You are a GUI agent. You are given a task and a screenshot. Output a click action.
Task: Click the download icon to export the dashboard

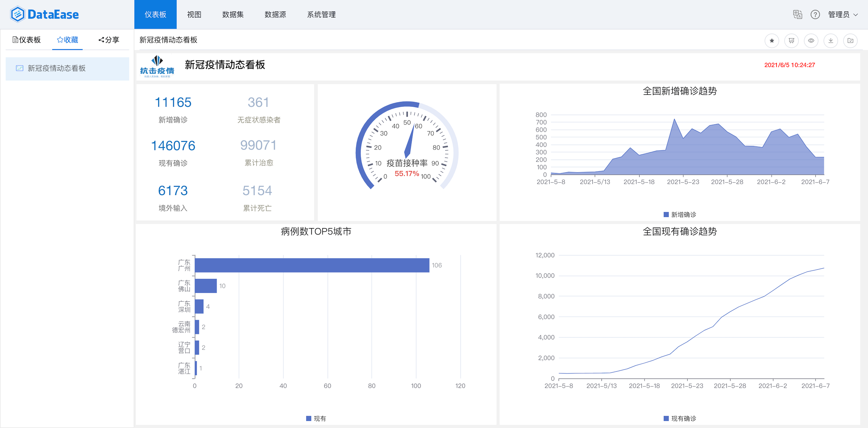[831, 41]
